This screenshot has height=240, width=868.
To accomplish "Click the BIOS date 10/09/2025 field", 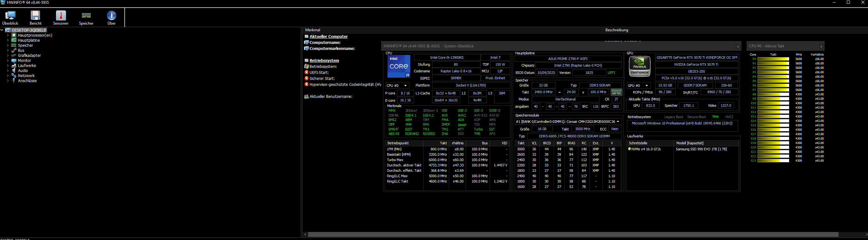I will pyautogui.click(x=546, y=73).
